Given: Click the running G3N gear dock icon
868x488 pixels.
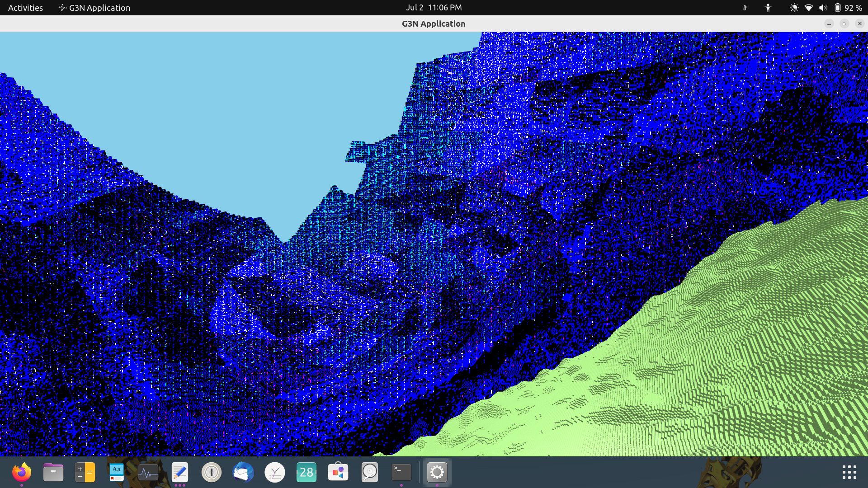Looking at the screenshot, I should point(437,473).
